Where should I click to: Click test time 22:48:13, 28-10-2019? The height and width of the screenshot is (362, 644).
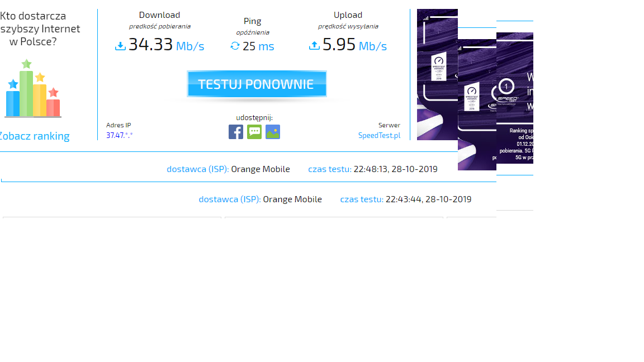396,169
